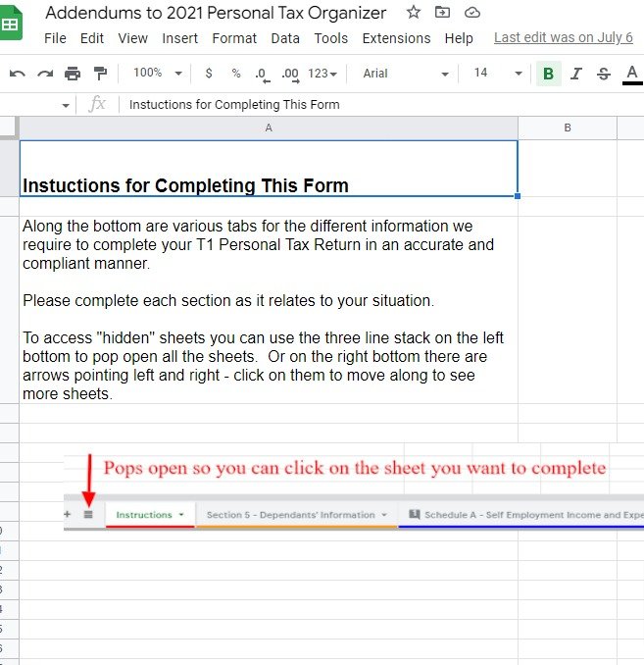Viewport: 644px width, 665px height.
Task: Open the font size dropdown
Action: coord(498,74)
